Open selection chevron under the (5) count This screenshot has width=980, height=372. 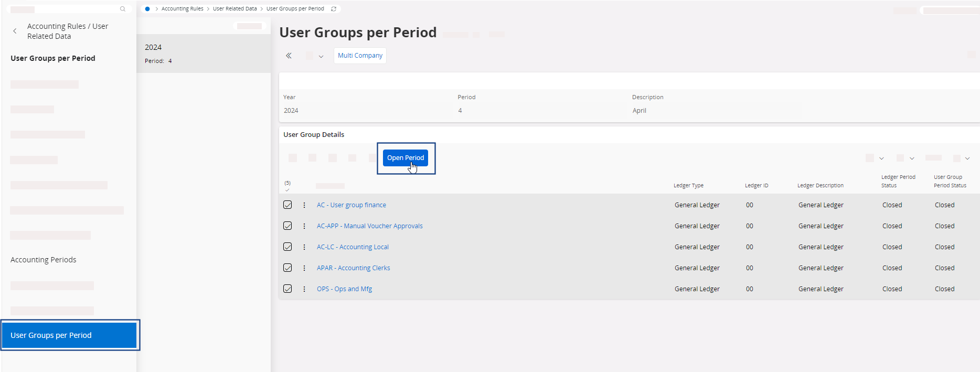[287, 190]
